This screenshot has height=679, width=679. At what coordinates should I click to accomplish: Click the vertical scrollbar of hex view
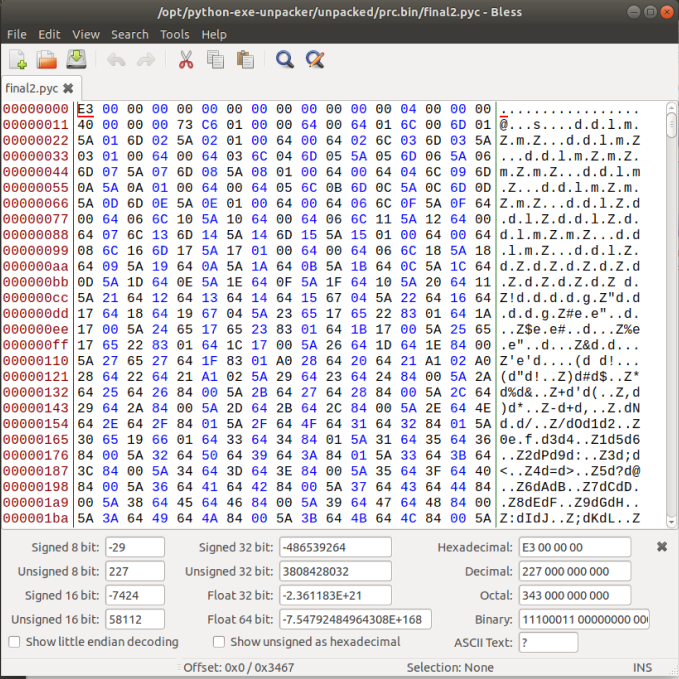[x=670, y=300]
